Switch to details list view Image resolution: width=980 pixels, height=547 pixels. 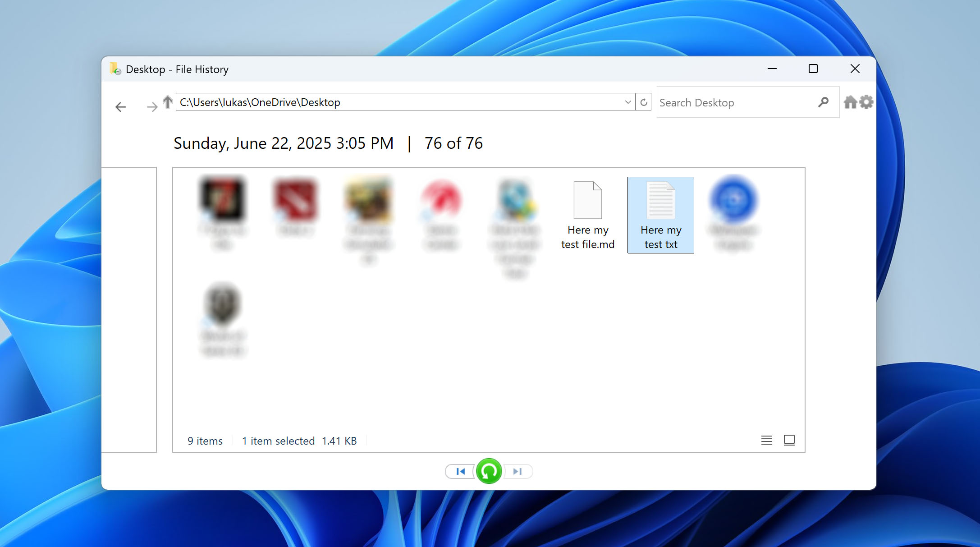tap(767, 440)
